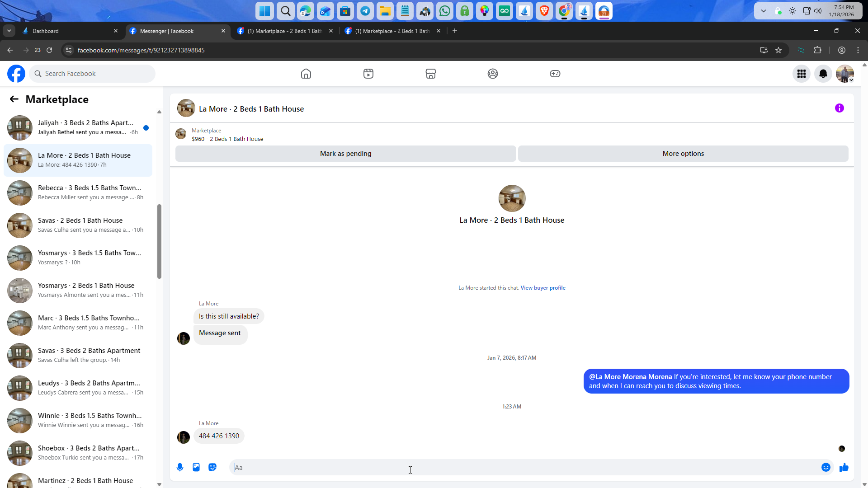Screen dimensions: 868x488
Task: Open the purple conversation information icon
Action: pos(839,108)
